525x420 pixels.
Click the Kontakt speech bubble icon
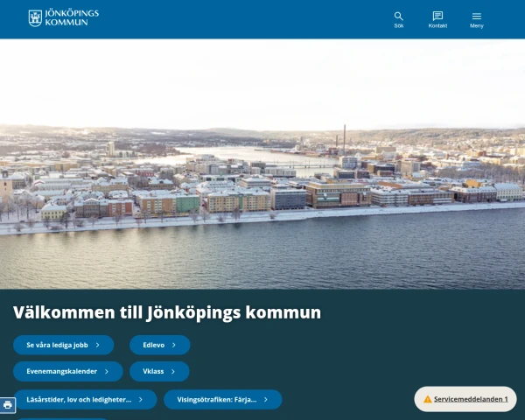437,16
